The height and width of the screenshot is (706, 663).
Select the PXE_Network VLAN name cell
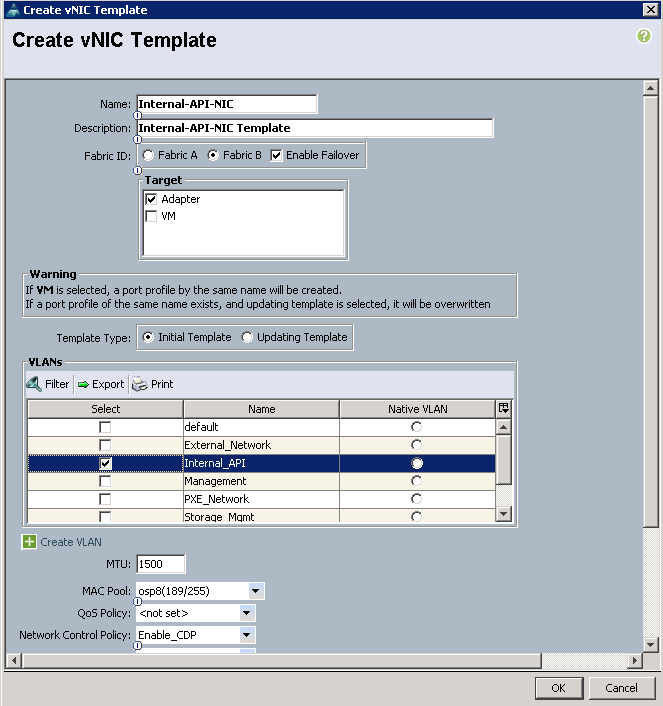coord(261,499)
